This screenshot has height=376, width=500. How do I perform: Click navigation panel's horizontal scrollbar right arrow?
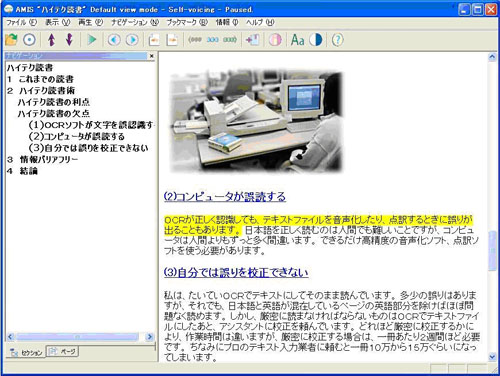pos(150,337)
